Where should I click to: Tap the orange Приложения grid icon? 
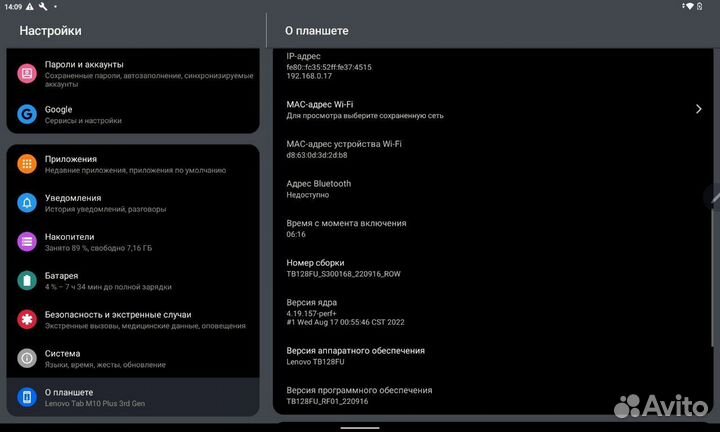point(27,164)
